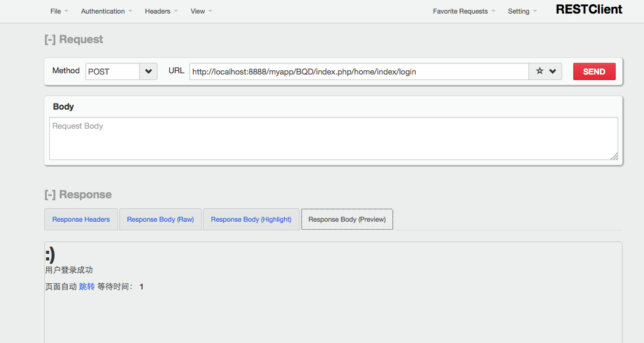Click into the Request Body text area
This screenshot has height=343, width=644.
tap(333, 139)
